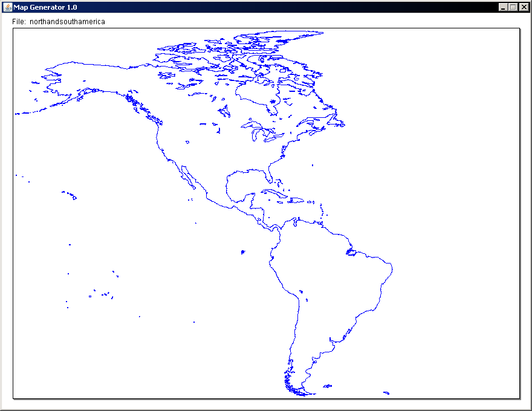
Task: Click the Baja California peninsula
Action: click(186, 175)
